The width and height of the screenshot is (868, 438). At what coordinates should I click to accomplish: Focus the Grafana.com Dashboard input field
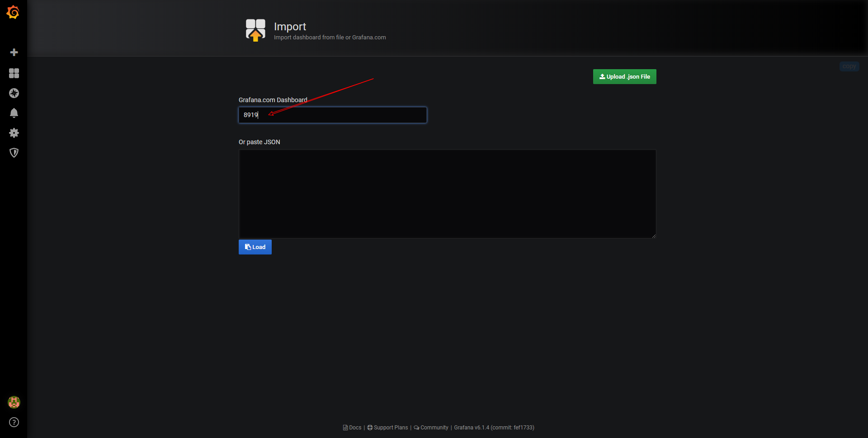[333, 115]
